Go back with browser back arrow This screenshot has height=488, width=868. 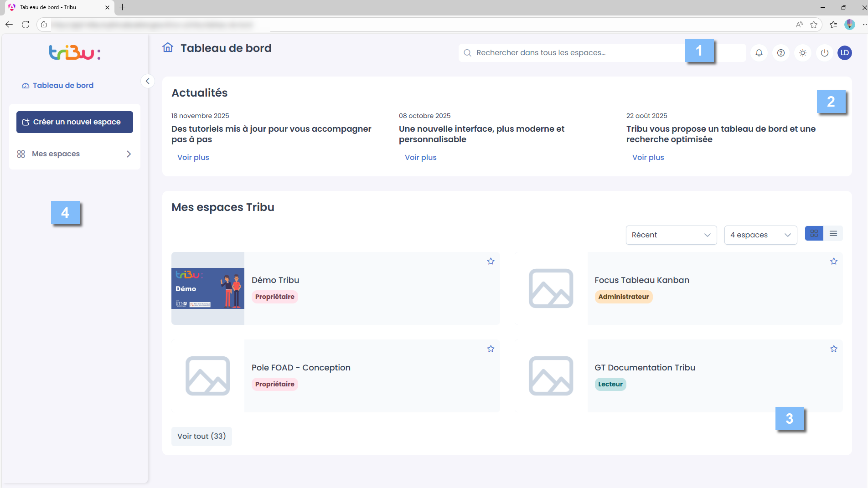(9, 25)
